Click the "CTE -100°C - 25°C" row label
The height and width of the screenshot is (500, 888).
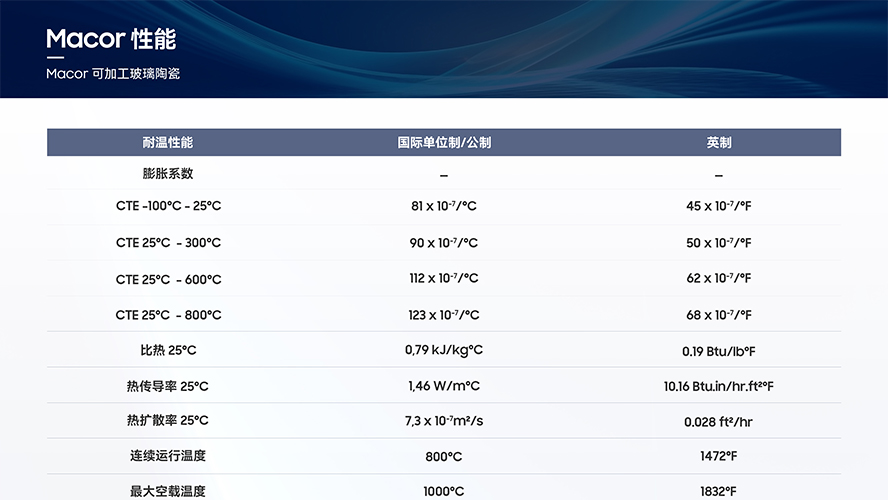coord(168,206)
